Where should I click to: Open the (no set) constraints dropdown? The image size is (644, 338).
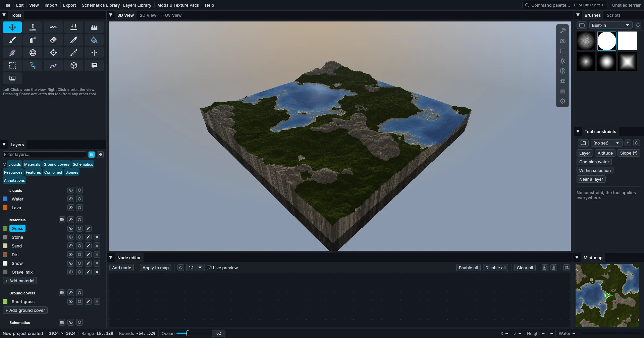[x=606, y=143]
